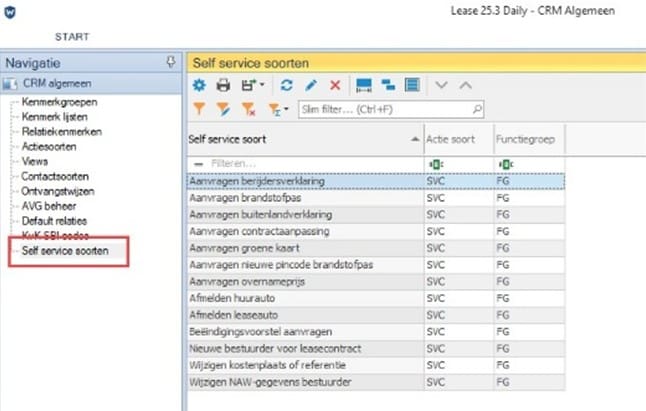Click the refresh icon
This screenshot has height=411, width=646.
point(286,86)
